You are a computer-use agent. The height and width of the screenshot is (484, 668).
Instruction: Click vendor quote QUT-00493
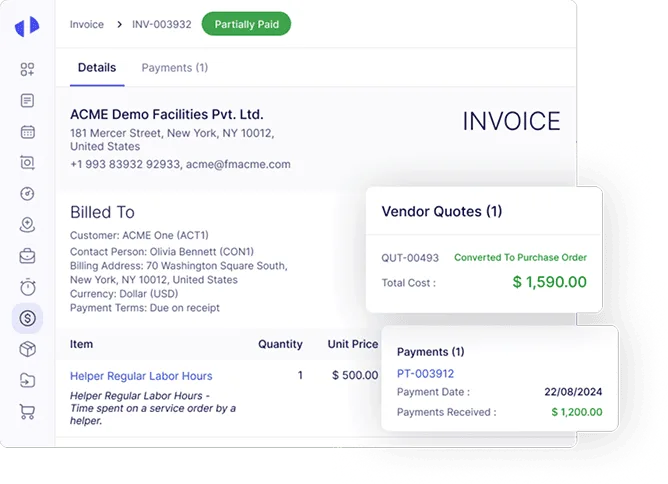[410, 258]
